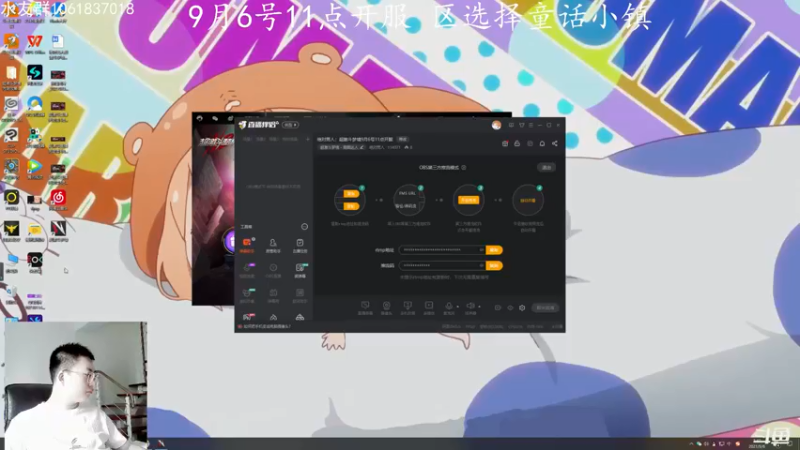Select the highlighted orange tool in the toolbox
800x450 pixels.
click(x=247, y=245)
